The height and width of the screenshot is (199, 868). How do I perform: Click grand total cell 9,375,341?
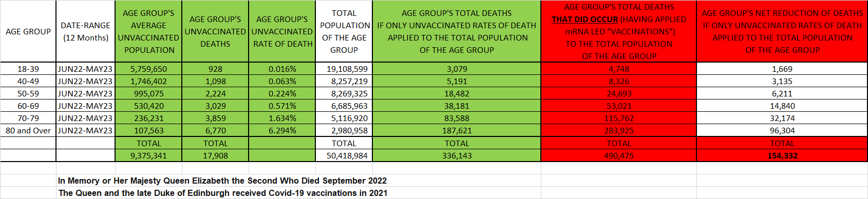click(148, 155)
